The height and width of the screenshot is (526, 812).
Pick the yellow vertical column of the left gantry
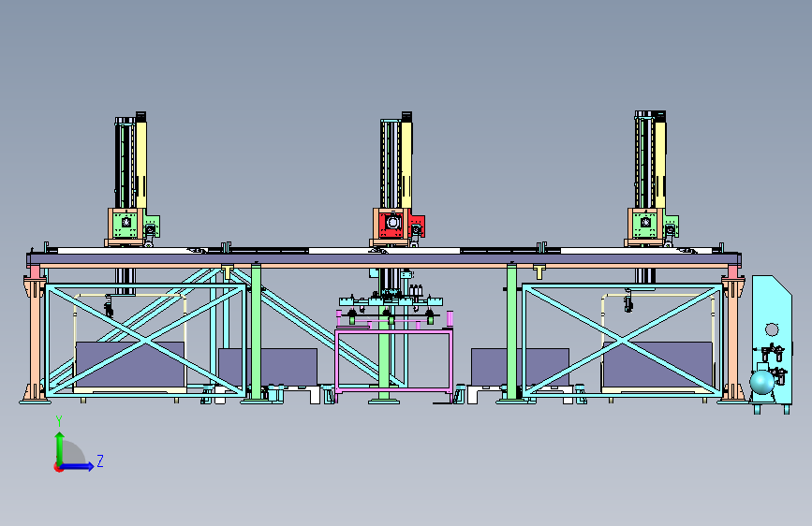tap(140, 164)
